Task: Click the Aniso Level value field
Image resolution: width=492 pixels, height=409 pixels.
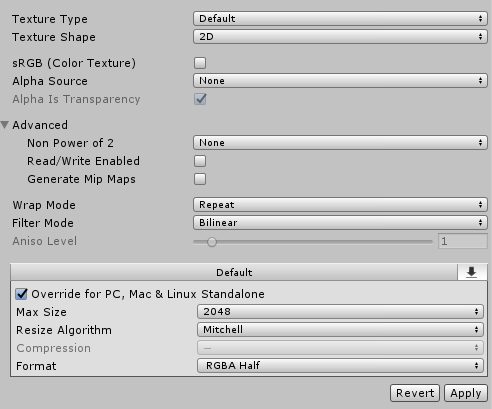Action: pos(463,241)
